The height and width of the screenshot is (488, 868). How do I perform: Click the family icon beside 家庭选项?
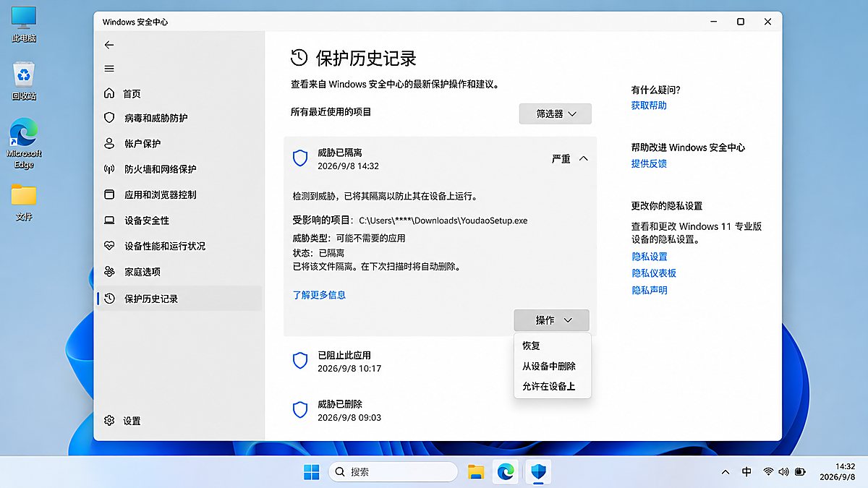tap(109, 272)
